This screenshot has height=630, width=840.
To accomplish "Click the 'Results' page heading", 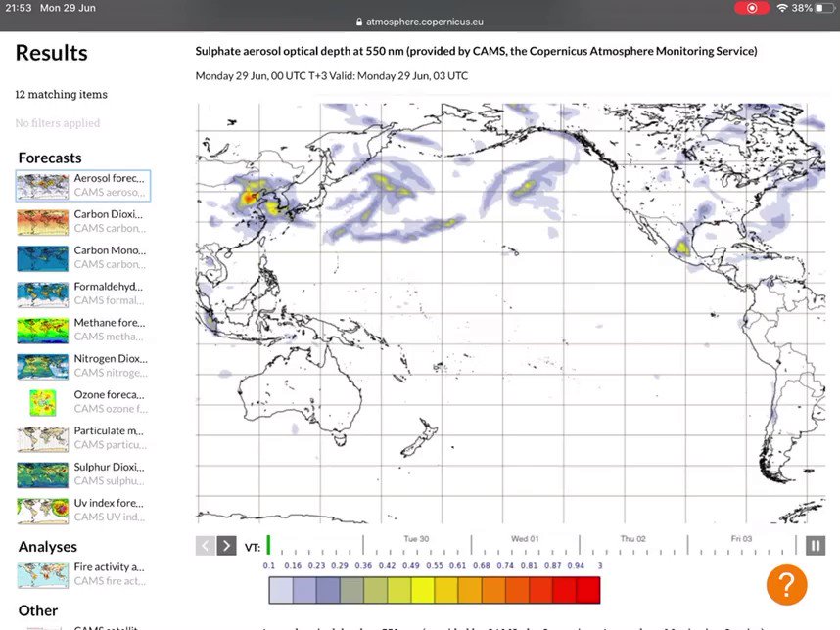I will (x=52, y=53).
